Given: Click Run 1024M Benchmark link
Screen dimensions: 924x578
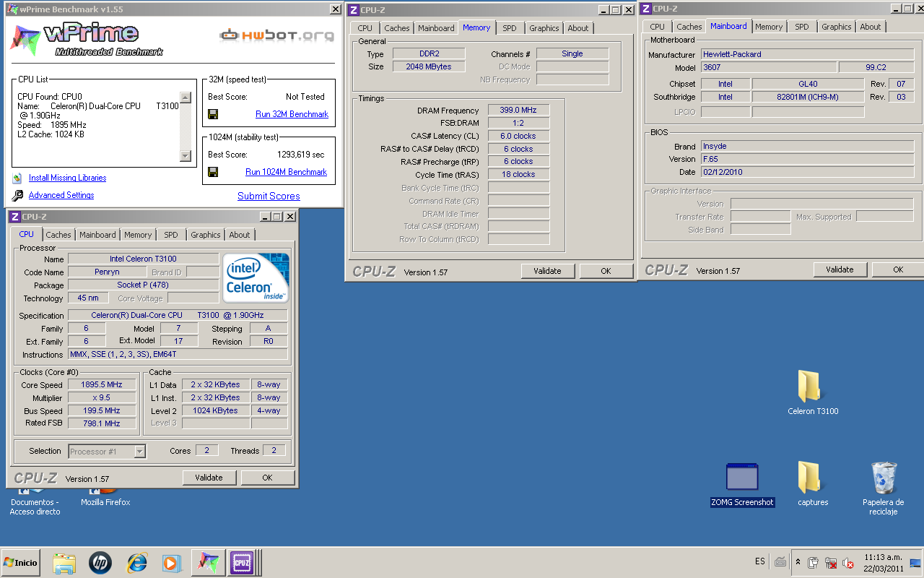Looking at the screenshot, I should click(286, 172).
